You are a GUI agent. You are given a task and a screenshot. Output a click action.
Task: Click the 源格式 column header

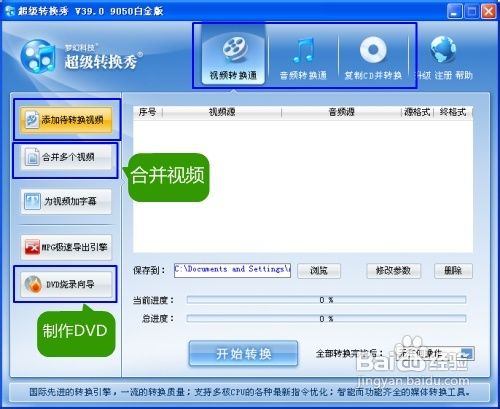[417, 112]
